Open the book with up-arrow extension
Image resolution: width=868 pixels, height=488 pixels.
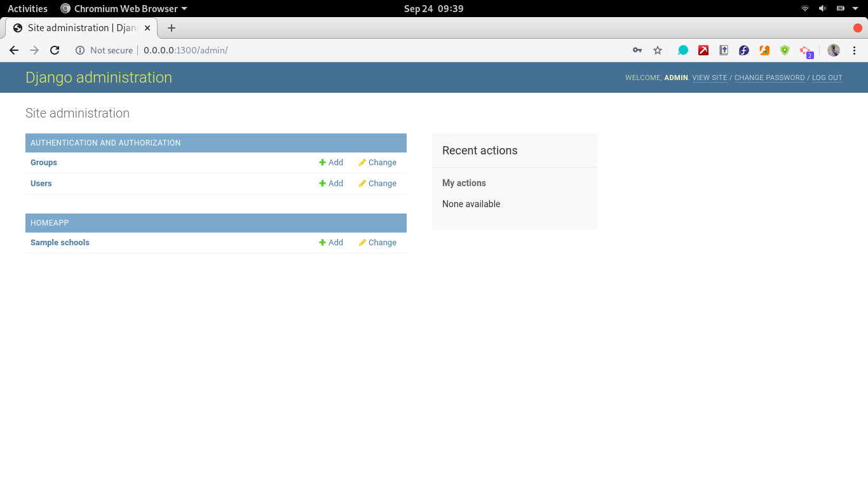(724, 50)
